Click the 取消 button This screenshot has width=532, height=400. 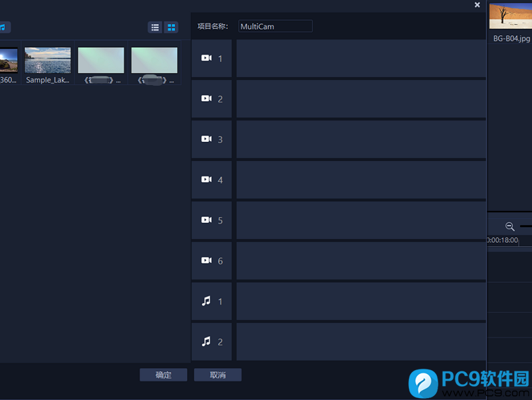pyautogui.click(x=217, y=375)
